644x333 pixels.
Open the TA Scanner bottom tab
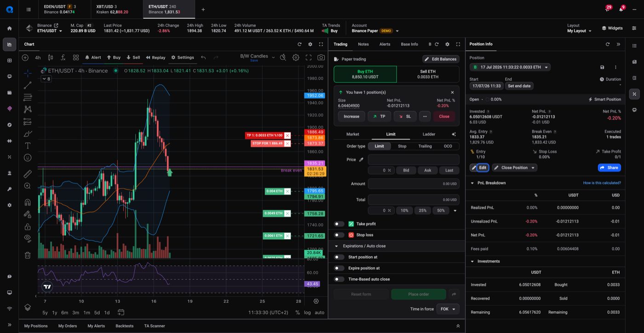(155, 326)
